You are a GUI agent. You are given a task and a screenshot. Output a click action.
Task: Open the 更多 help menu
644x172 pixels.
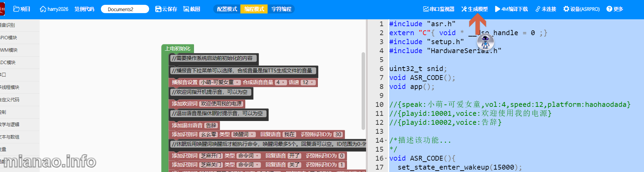pos(615,9)
